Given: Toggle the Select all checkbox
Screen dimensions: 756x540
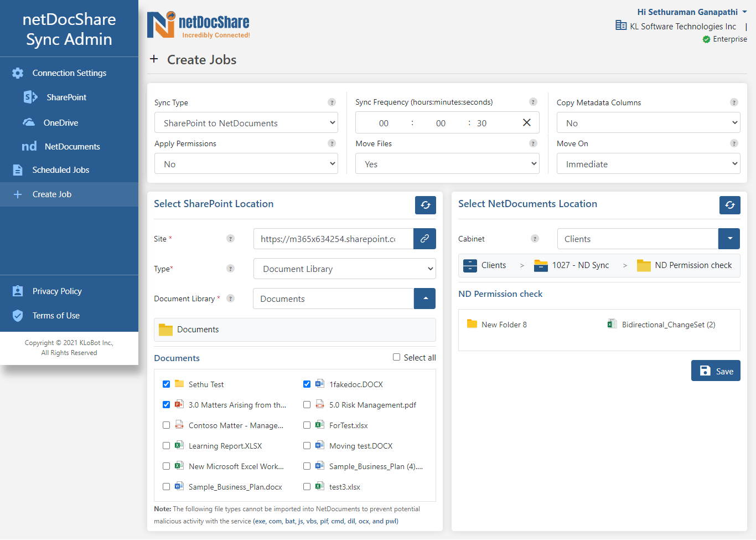Looking at the screenshot, I should 396,357.
